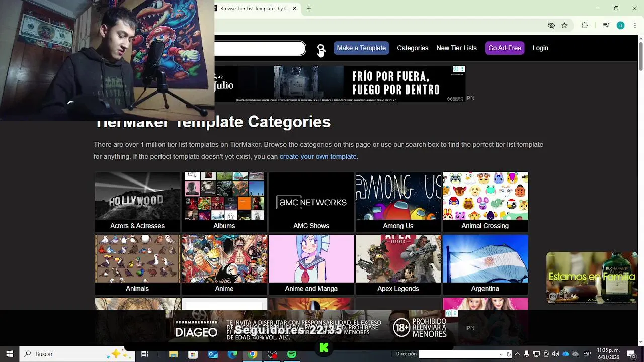Click the third-party cookies eye-slash icon

(551, 26)
